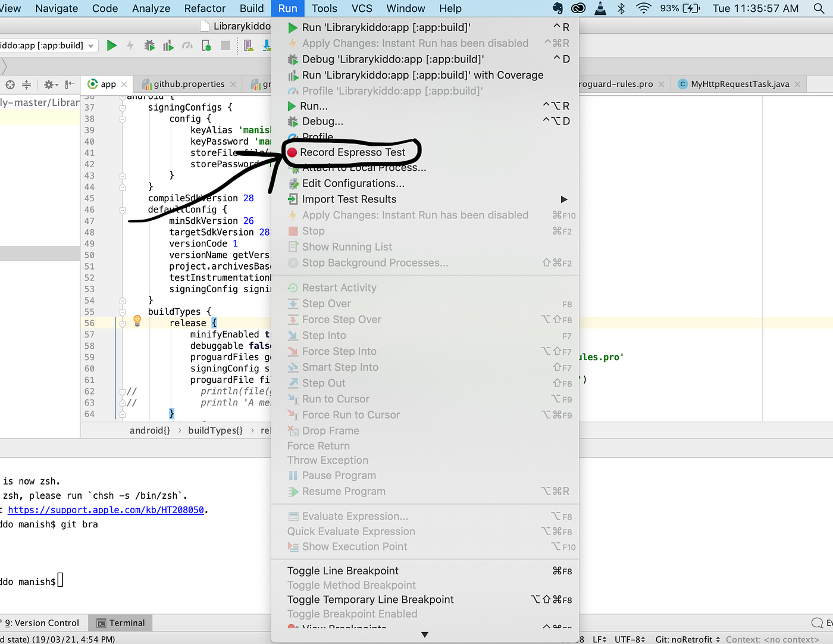833x644 pixels.
Task: Open the Apple support link in terminal
Action: click(x=106, y=510)
